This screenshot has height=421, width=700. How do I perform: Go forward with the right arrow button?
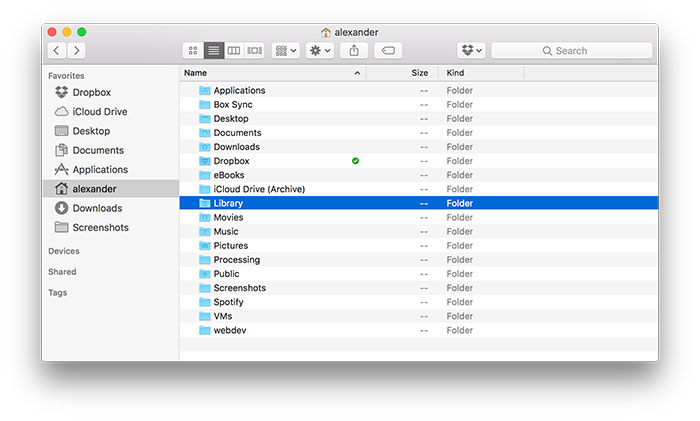[77, 50]
